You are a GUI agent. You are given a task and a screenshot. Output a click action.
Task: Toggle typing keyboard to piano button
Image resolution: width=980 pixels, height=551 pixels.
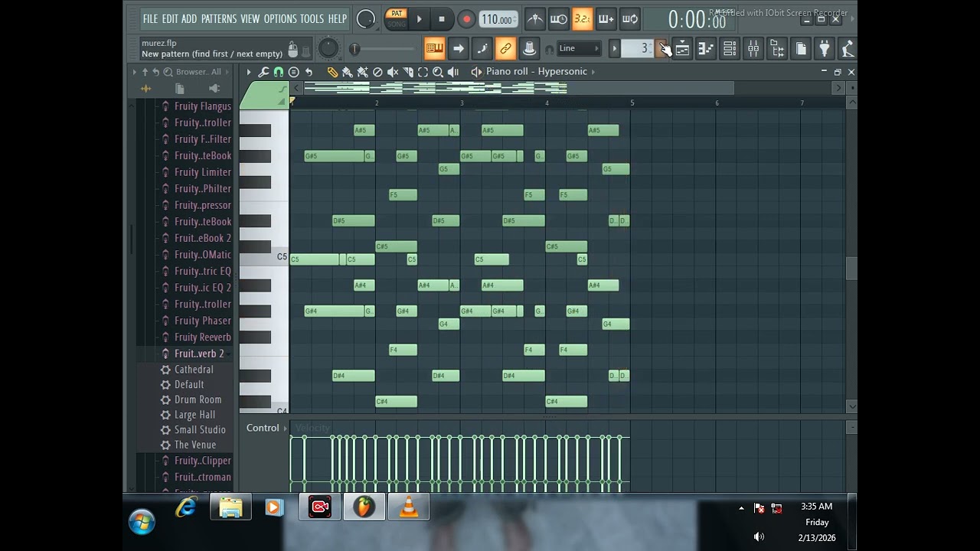point(434,49)
